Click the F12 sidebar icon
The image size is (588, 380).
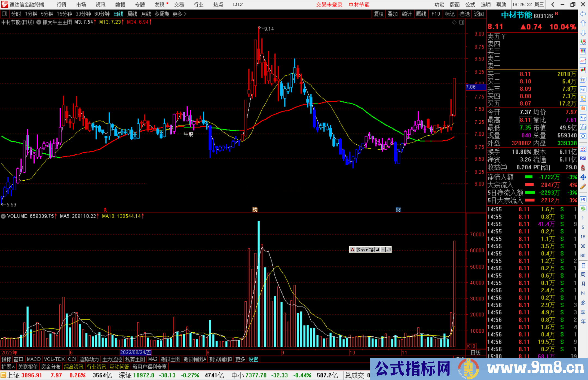click(x=583, y=118)
